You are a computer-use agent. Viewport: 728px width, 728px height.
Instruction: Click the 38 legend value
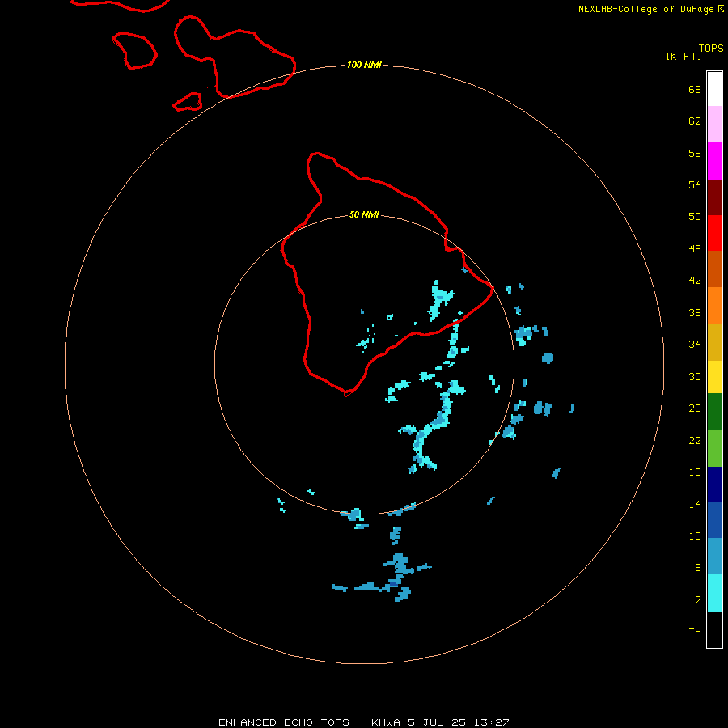coord(695,313)
